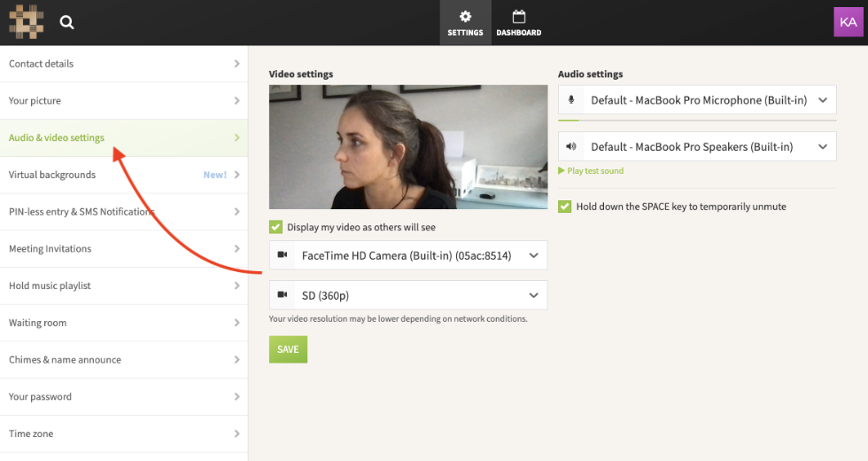Image resolution: width=868 pixels, height=461 pixels.
Task: Open the KA user avatar menu
Action: (x=849, y=22)
